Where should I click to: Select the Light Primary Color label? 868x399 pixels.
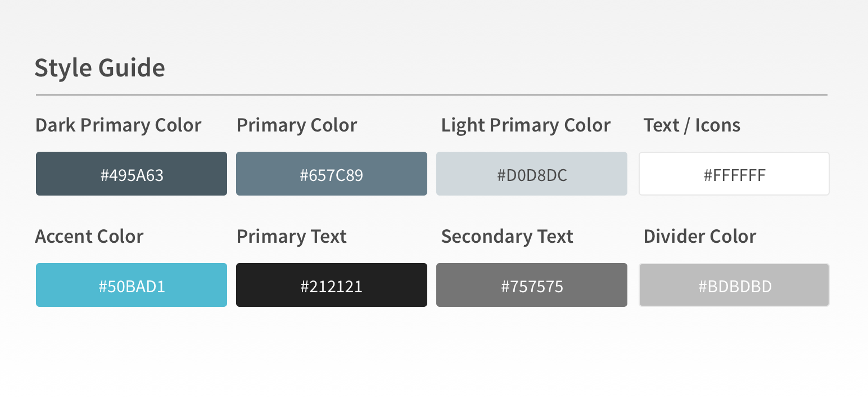pyautogui.click(x=526, y=125)
